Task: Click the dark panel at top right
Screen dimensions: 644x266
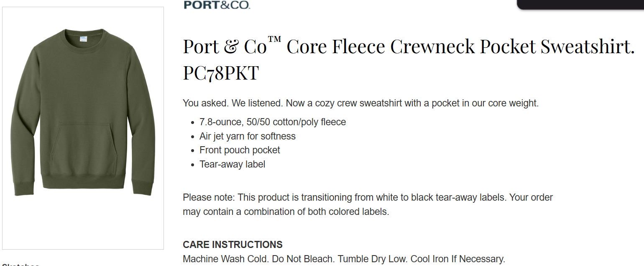Action: (x=580, y=4)
